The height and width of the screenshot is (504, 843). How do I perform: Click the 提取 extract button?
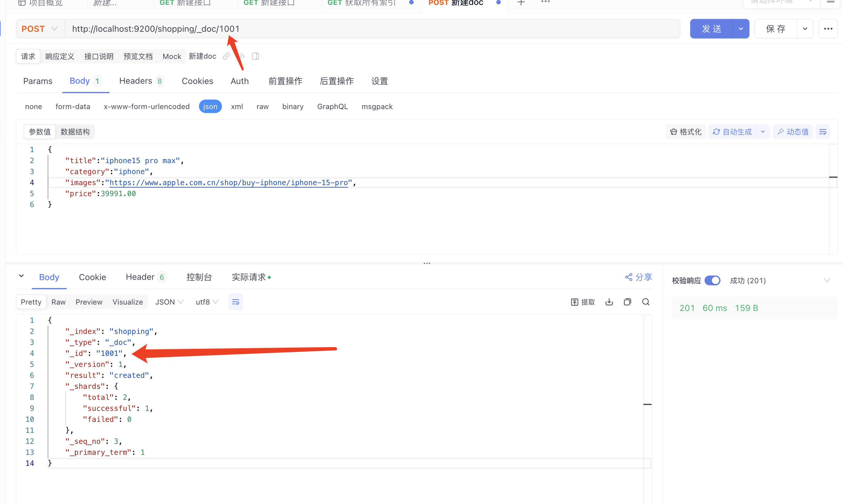click(x=583, y=302)
